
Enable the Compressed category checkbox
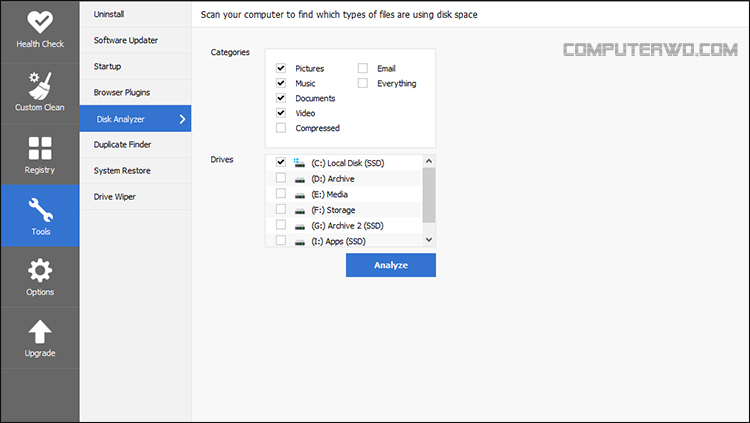pyautogui.click(x=281, y=128)
